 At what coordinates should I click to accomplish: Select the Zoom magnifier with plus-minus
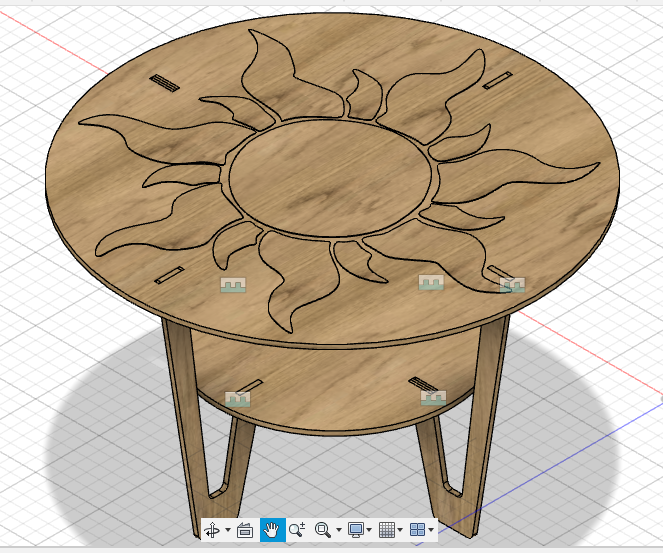coord(297,530)
